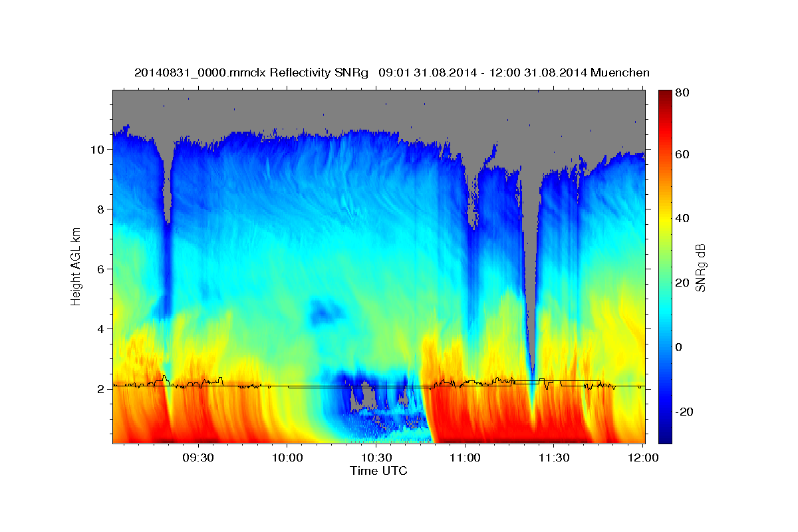Viewport: 798px width, 532px height.
Task: Click the colorbar value 80
Action: 684,93
